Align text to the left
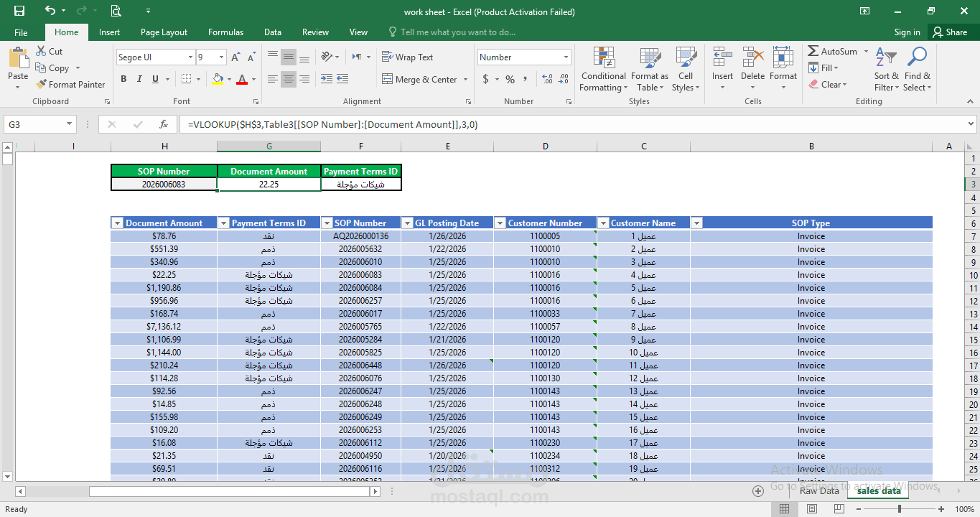This screenshot has width=980, height=517. (273, 79)
